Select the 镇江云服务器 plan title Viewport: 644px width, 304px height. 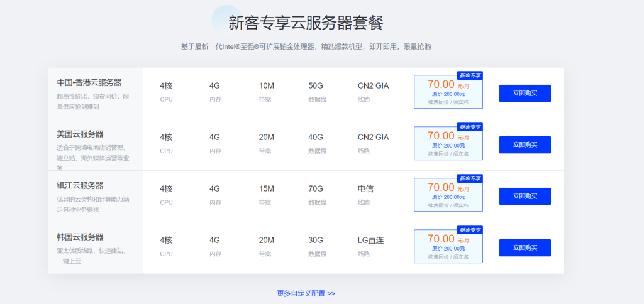pyautogui.click(x=80, y=185)
